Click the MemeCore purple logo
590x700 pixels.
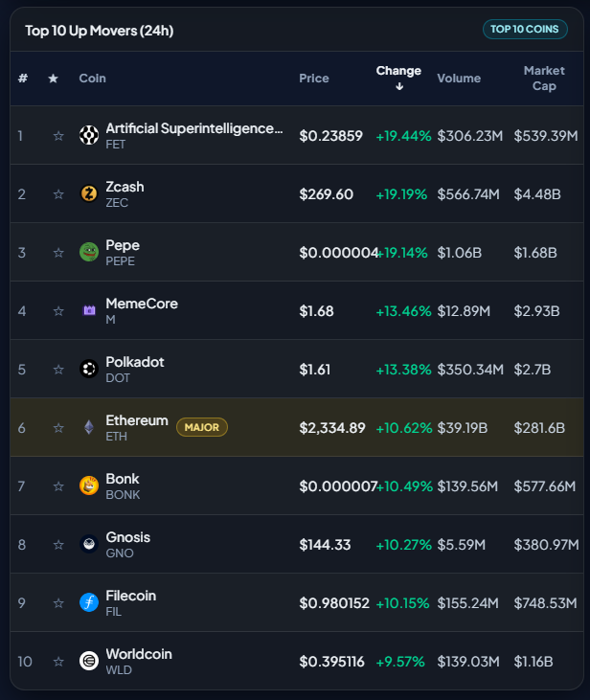89,310
